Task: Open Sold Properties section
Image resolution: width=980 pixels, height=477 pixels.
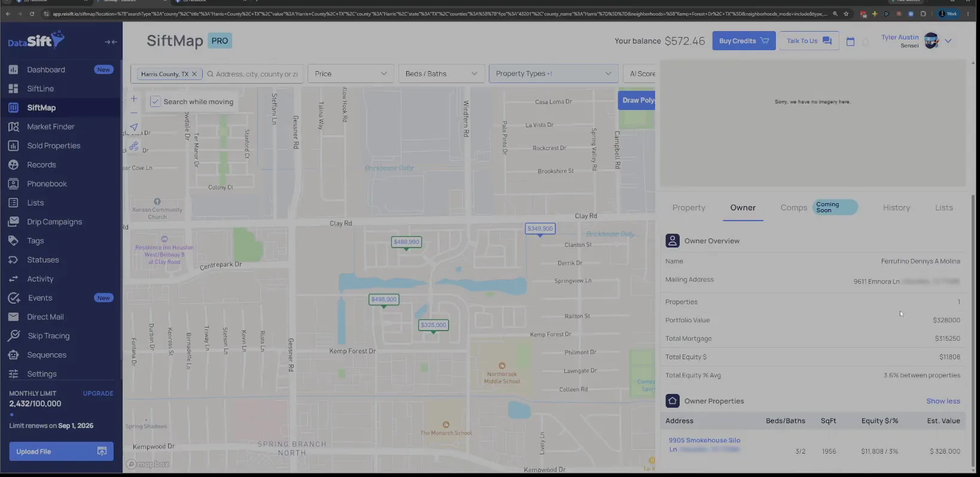Action: [53, 146]
